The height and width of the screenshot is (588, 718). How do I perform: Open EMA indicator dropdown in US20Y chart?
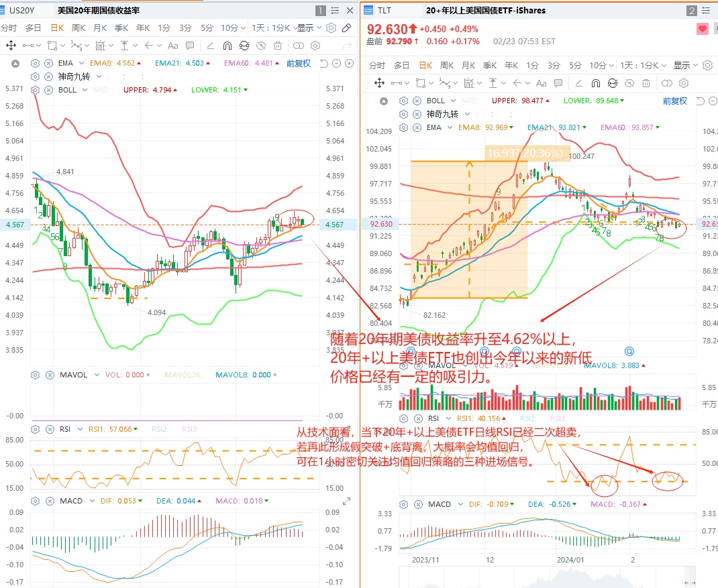coord(81,63)
